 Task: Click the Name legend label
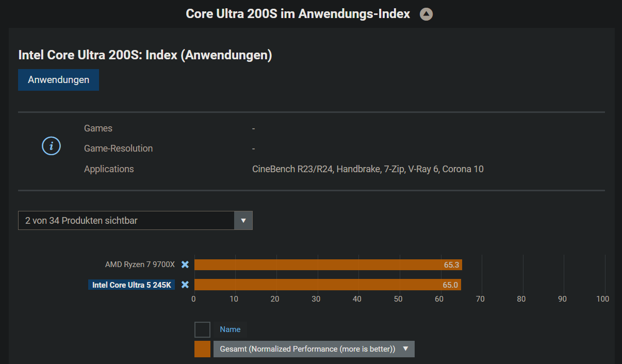(230, 329)
